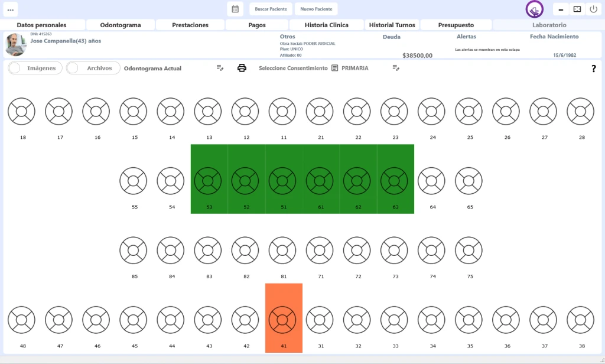Select the orange highlighted tooth 41
This screenshot has width=605, height=364.
point(282,320)
